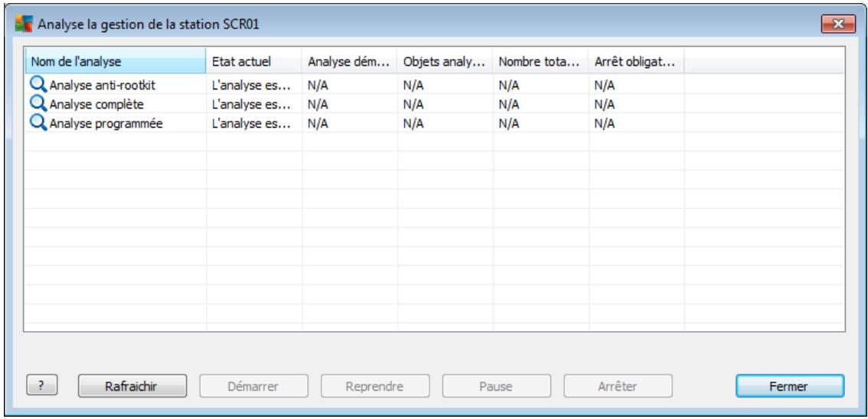The width and height of the screenshot is (868, 419).
Task: Close the dialog with the Fermer button
Action: (x=790, y=386)
